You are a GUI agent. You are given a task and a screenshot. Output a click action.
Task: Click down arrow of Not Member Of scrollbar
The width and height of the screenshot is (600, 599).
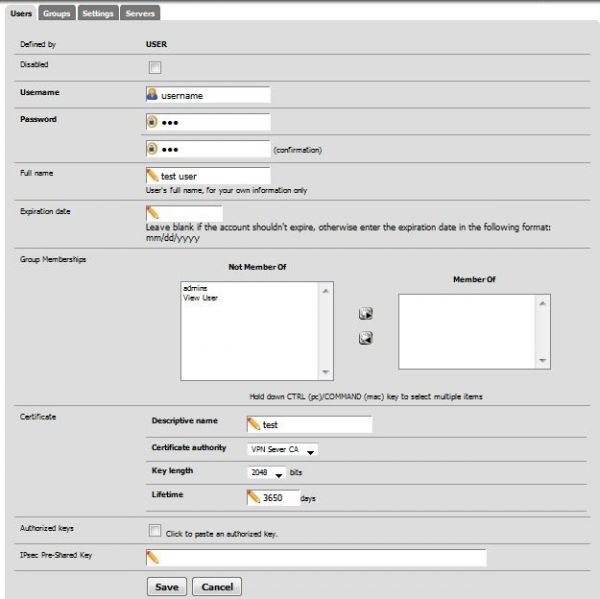point(326,372)
